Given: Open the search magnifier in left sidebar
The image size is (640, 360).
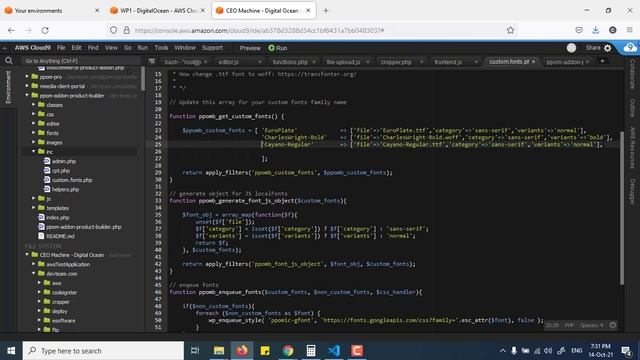Looking at the screenshot, I should tap(8, 61).
